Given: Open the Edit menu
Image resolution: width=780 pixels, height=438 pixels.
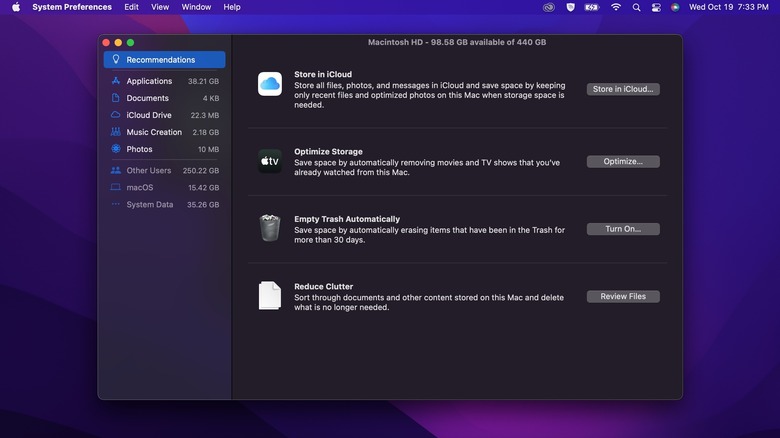Looking at the screenshot, I should pos(131,7).
